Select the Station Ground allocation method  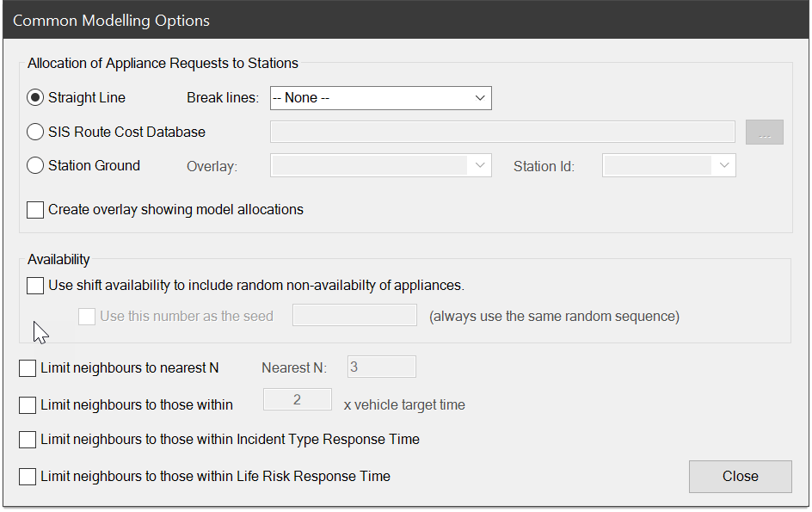click(x=34, y=165)
